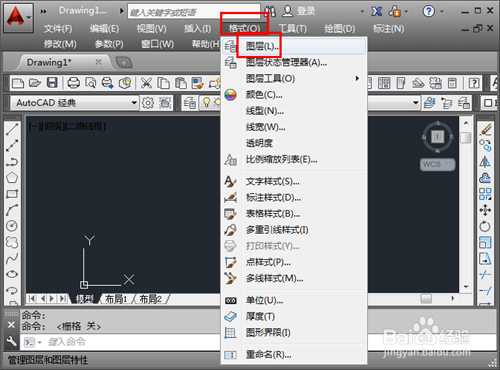
Task: Expand the Quick Access toolbar arrows
Action: 44,12
